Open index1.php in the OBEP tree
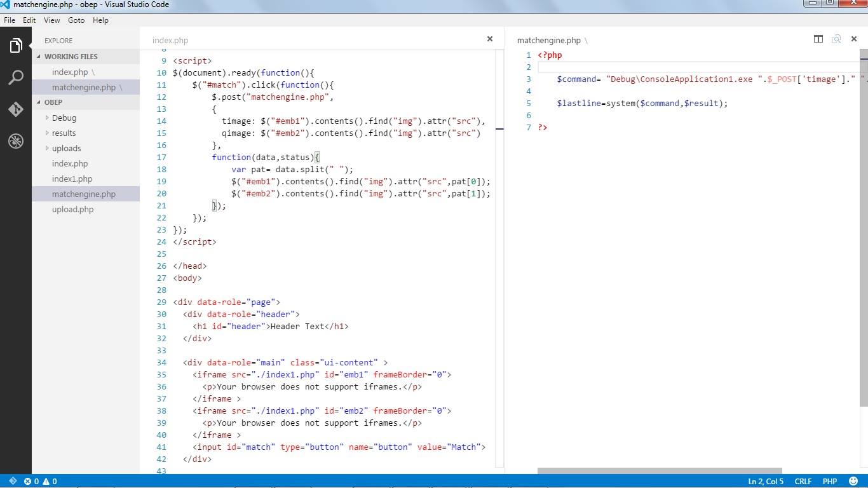 click(x=86, y=179)
